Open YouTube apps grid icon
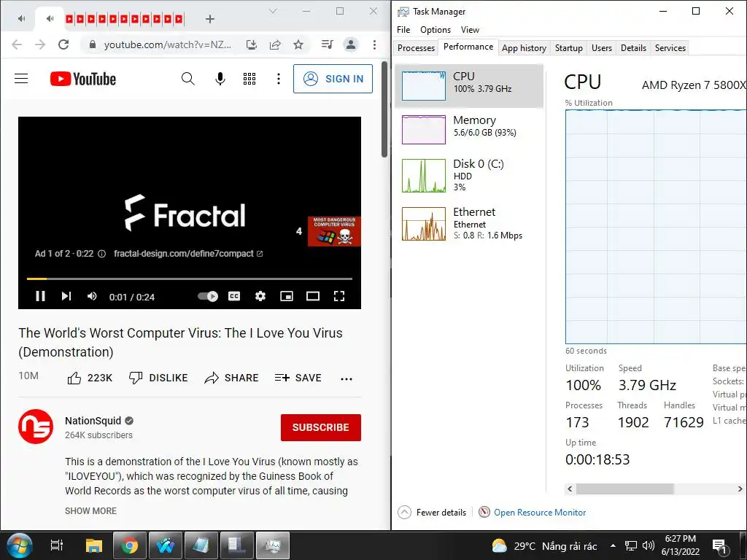The width and height of the screenshot is (747, 560). 249,79
